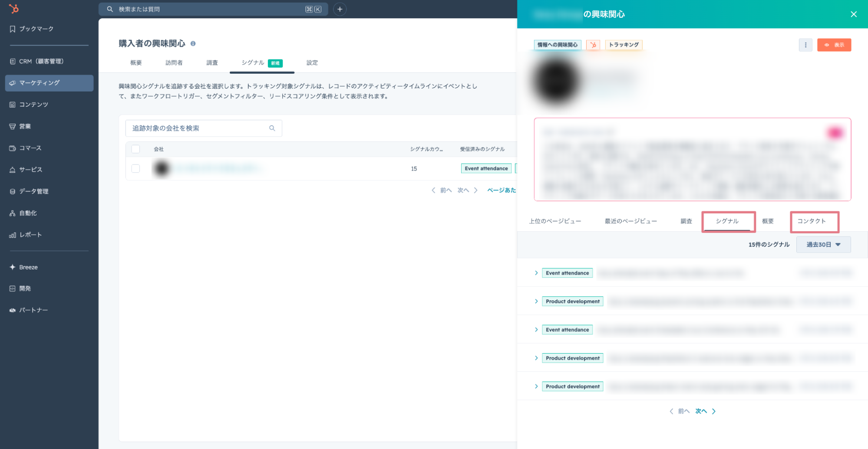Viewport: 868px width, 449px height.
Task: Click 次へ in main table pagination
Action: pos(468,190)
